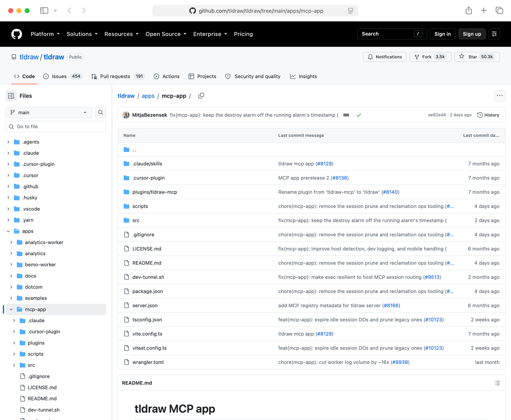Go back with the Safari back arrow

click(69, 10)
